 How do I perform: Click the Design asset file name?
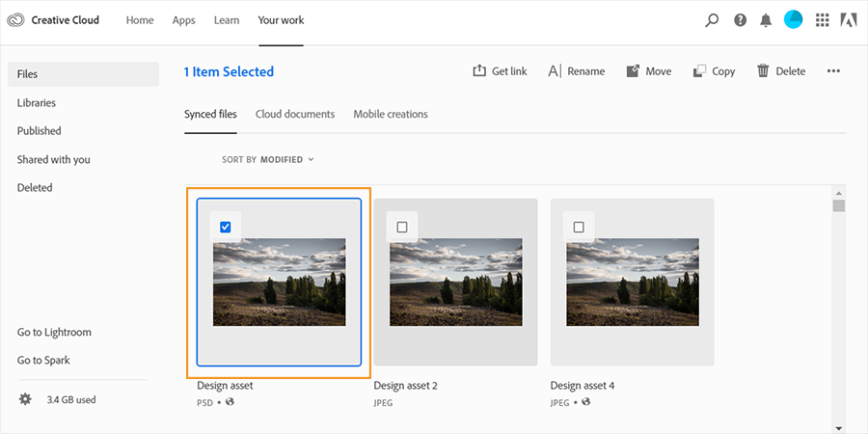[x=225, y=385]
